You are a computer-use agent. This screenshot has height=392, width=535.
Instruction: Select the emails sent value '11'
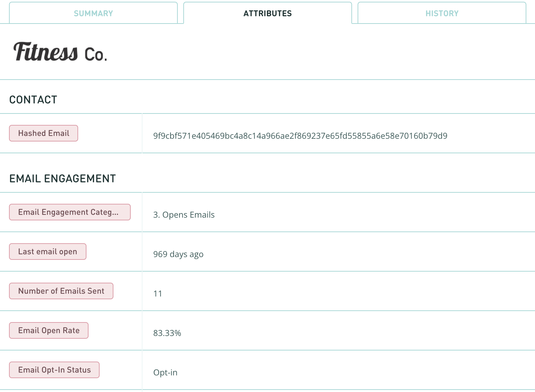point(158,294)
